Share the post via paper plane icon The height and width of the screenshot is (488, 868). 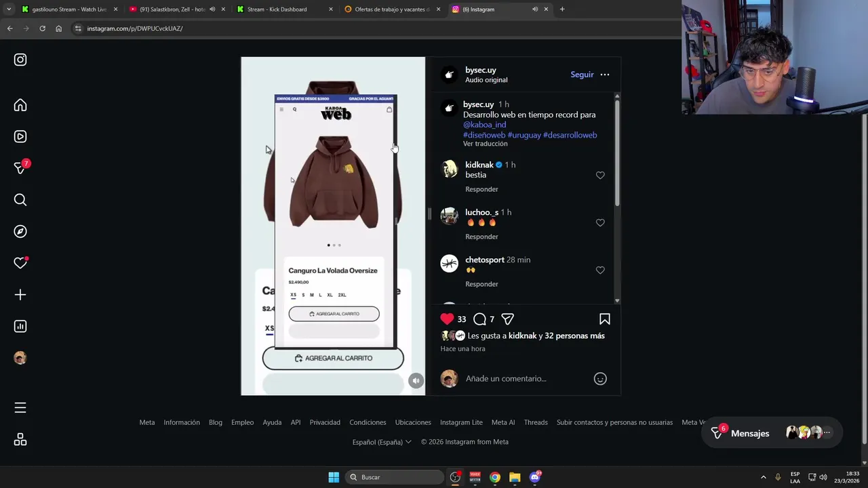(x=507, y=319)
